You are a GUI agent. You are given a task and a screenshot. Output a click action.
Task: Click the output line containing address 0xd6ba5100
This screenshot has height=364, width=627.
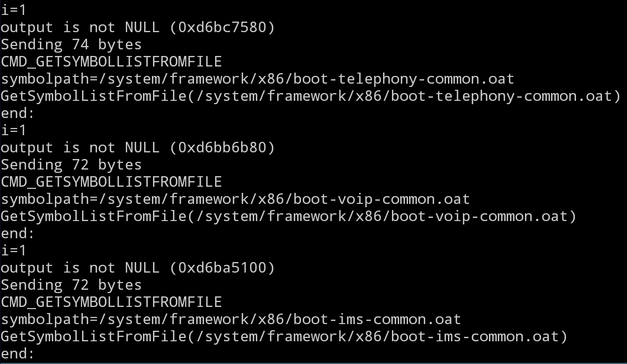137,268
